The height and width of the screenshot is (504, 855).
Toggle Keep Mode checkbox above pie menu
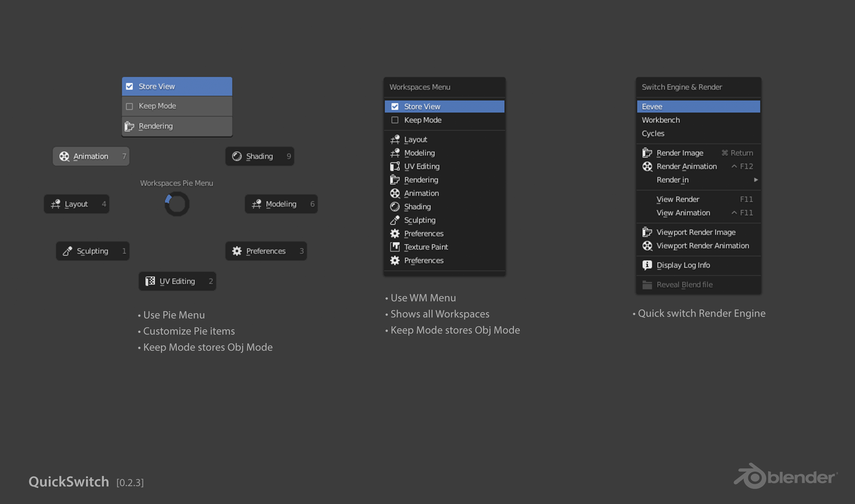point(130,106)
